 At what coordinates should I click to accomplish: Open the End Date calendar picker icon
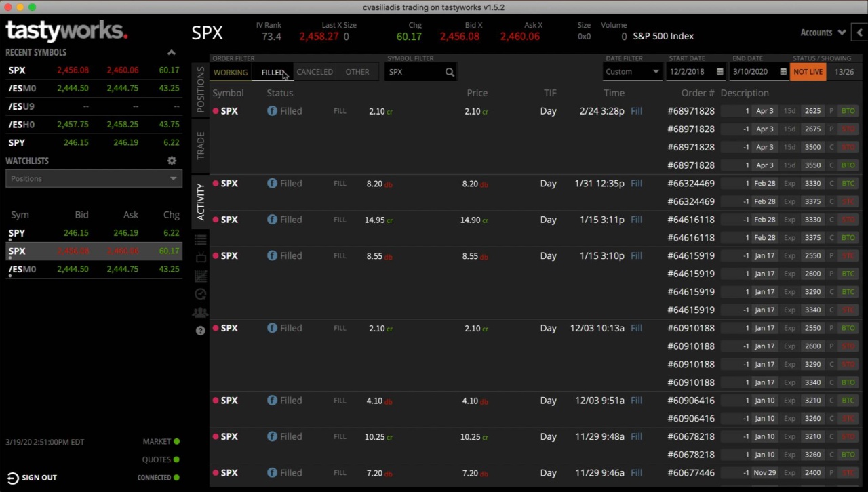click(783, 72)
